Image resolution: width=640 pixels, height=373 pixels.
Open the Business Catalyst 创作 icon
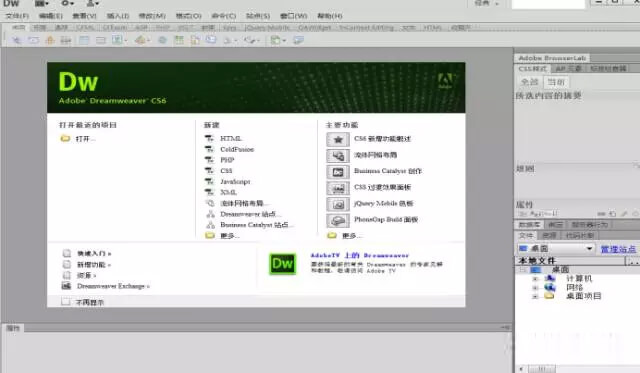(x=338, y=172)
